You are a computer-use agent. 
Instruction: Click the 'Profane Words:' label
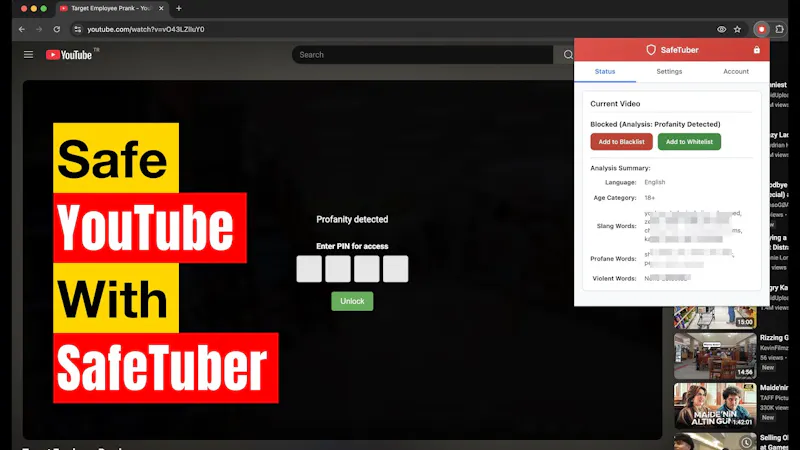(x=613, y=259)
